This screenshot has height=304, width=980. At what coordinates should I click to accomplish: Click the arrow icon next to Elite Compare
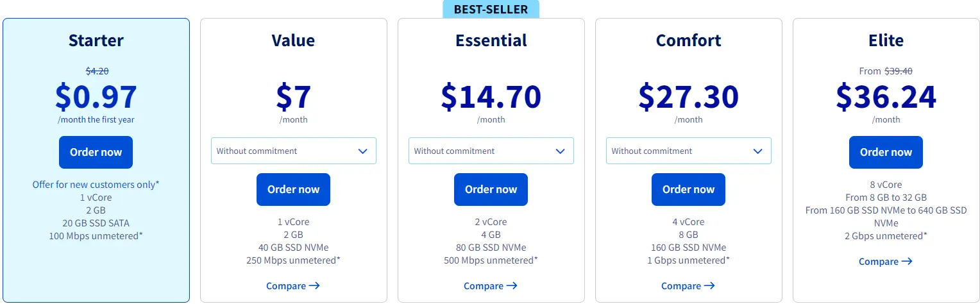coord(907,262)
